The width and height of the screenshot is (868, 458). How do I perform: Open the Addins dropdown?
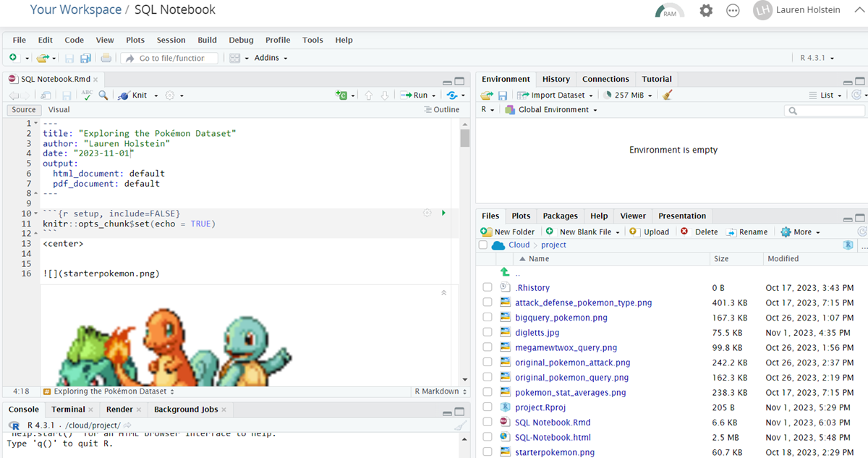coord(271,58)
